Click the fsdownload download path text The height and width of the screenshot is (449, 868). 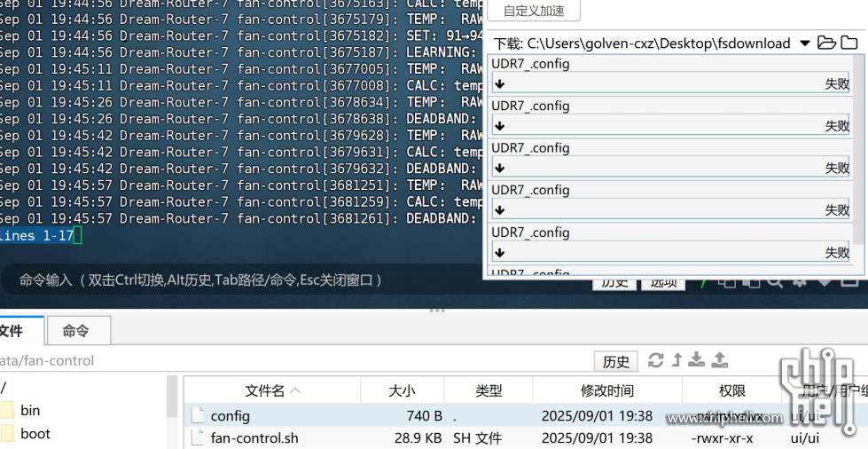[659, 43]
